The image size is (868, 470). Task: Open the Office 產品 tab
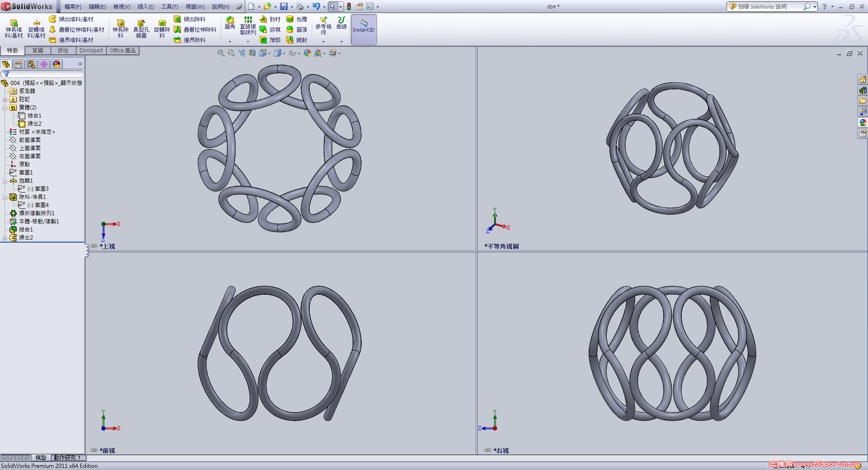(x=123, y=51)
